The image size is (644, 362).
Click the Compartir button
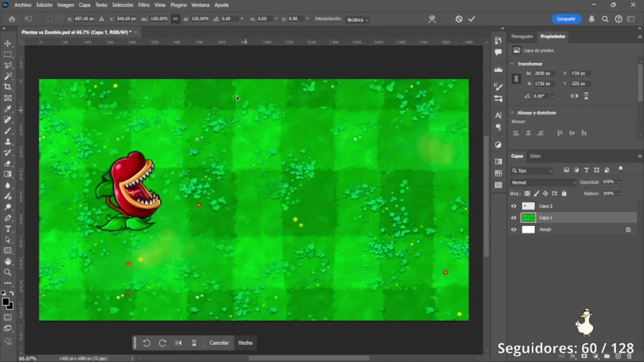click(566, 19)
